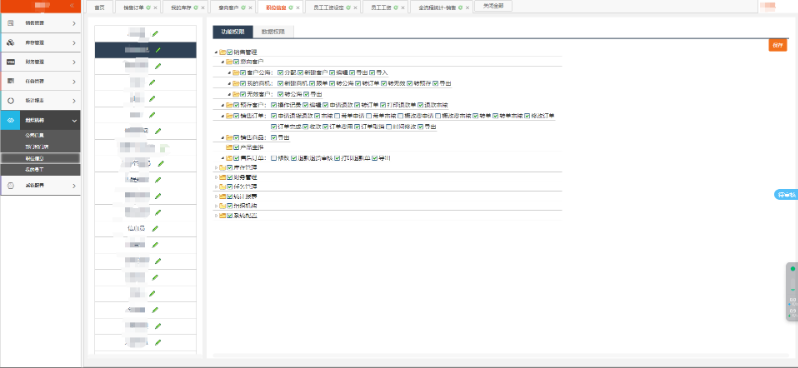Refresh the 职位信息 tab via its green icon

pos(291,8)
